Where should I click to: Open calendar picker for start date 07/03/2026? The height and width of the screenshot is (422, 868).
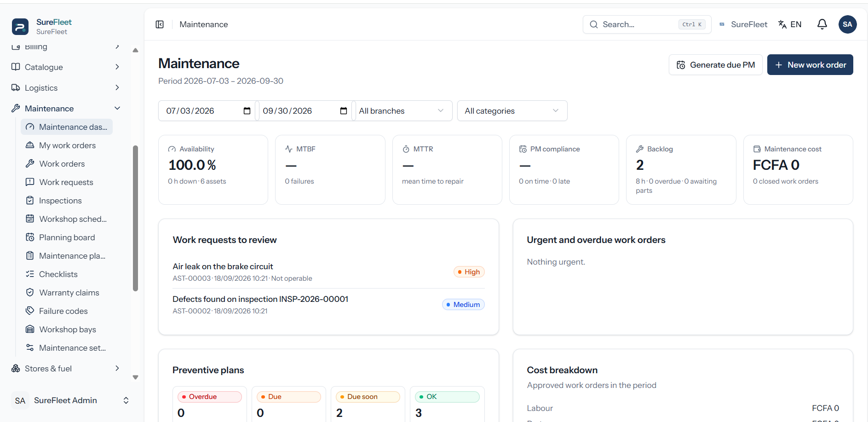[x=247, y=111]
